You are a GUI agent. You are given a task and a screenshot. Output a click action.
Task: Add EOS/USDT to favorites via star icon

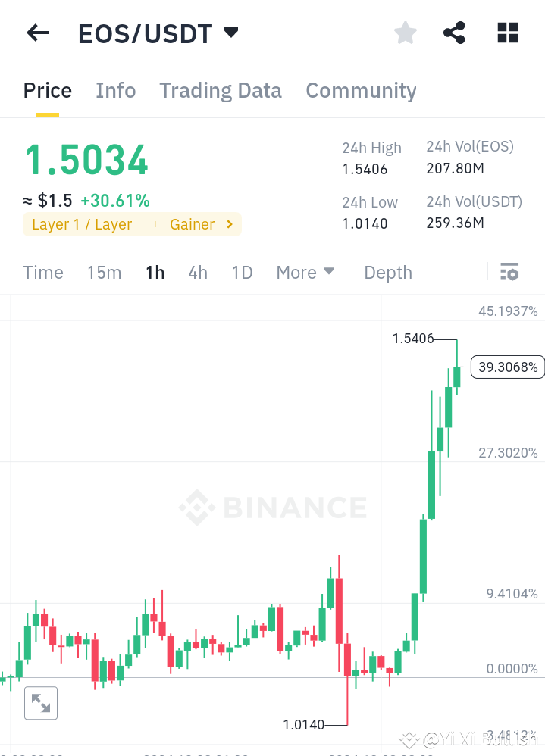click(405, 33)
